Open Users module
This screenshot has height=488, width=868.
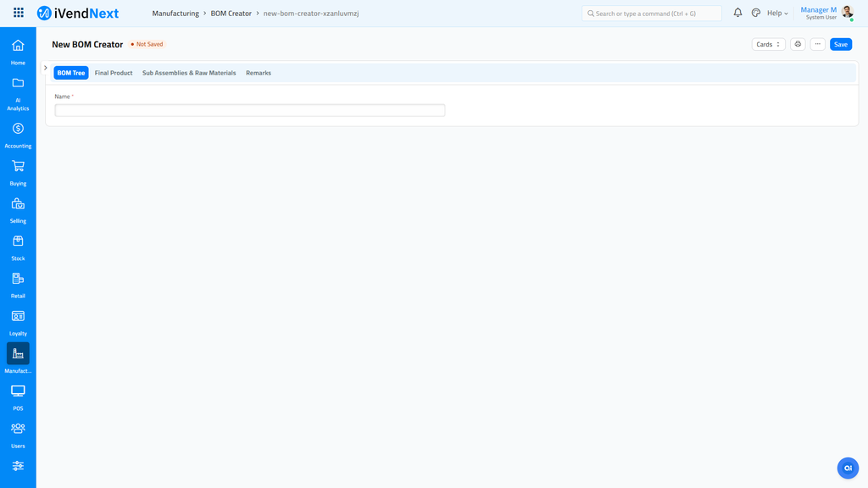pyautogui.click(x=18, y=435)
